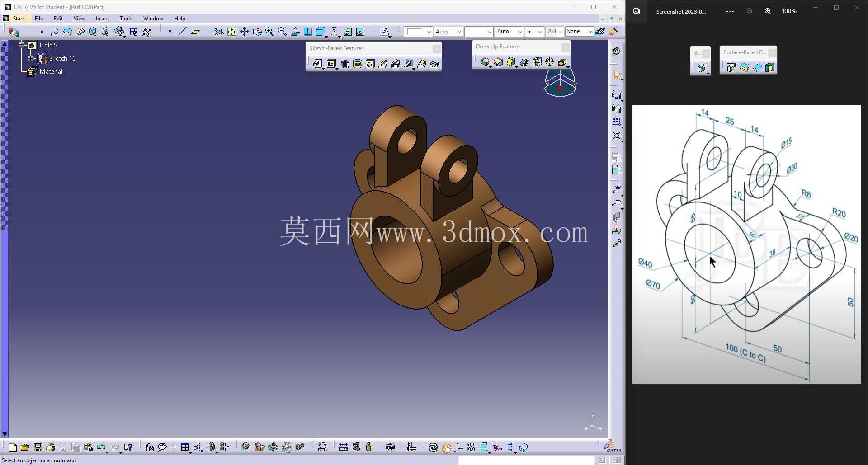
Task: Close the Dress-Up Features toolbar
Action: (565, 47)
